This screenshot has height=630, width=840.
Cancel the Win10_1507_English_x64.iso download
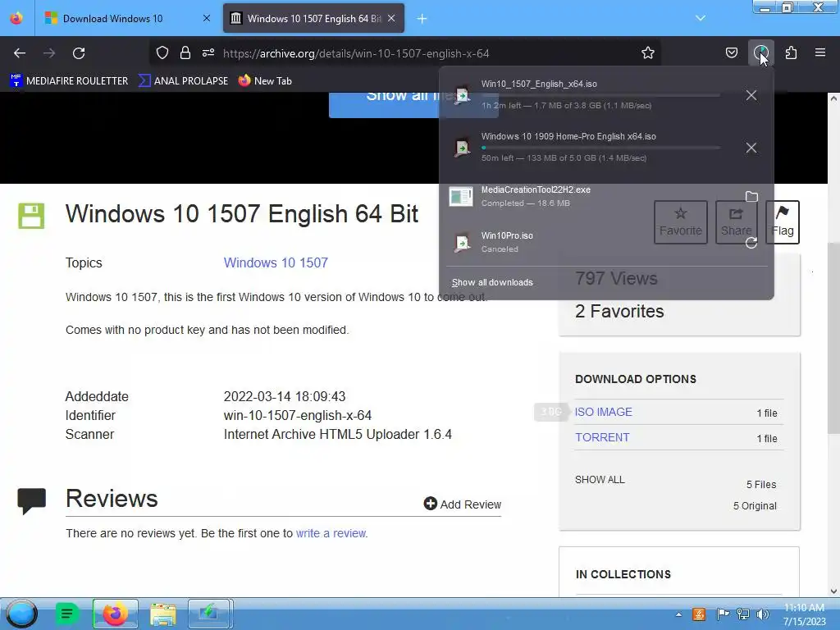[751, 95]
